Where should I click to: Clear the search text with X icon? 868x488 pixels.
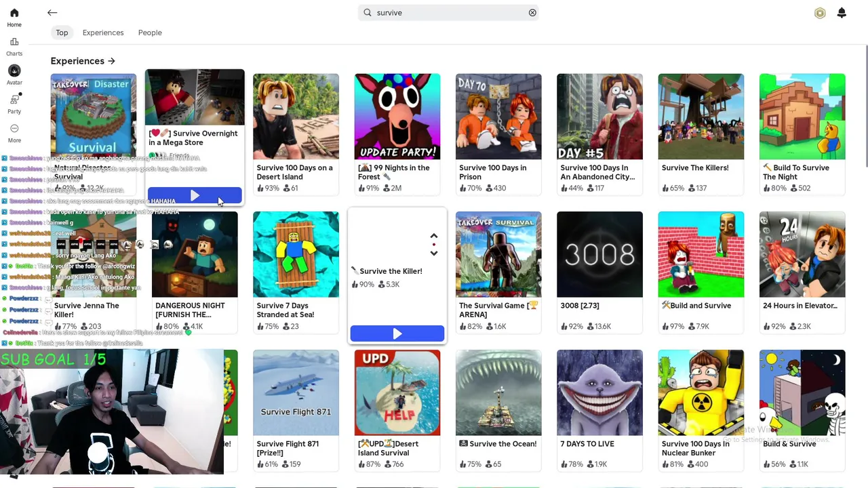[532, 12]
